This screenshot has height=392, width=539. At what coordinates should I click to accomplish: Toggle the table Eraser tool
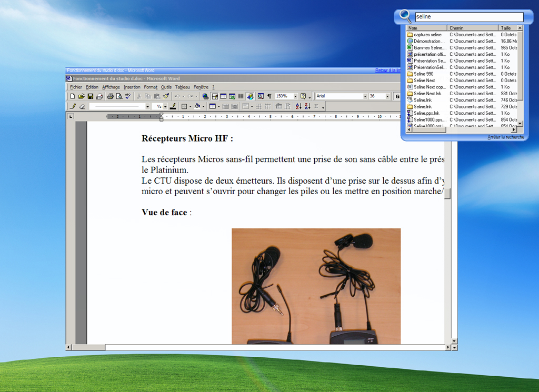pyautogui.click(x=82, y=106)
